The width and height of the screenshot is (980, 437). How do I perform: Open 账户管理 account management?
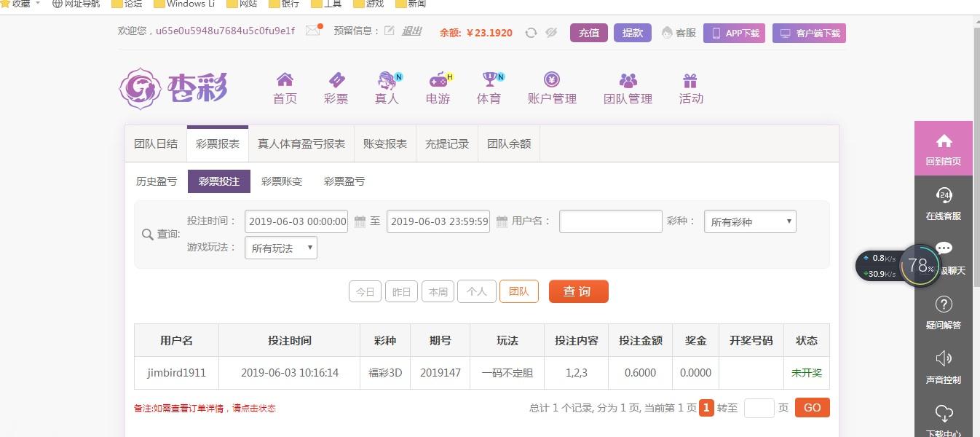point(552,89)
